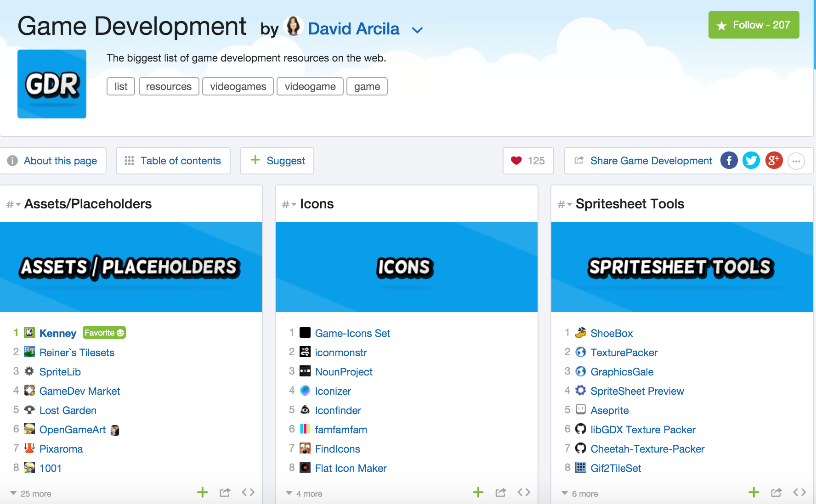Select the 'game' tag
This screenshot has height=504, width=816.
pos(367,86)
